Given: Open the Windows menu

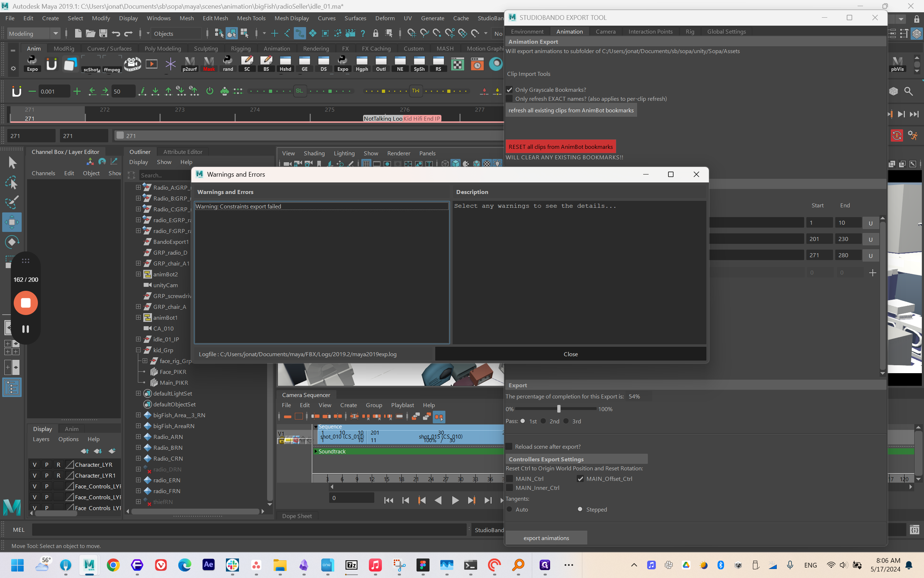Looking at the screenshot, I should click(x=158, y=18).
